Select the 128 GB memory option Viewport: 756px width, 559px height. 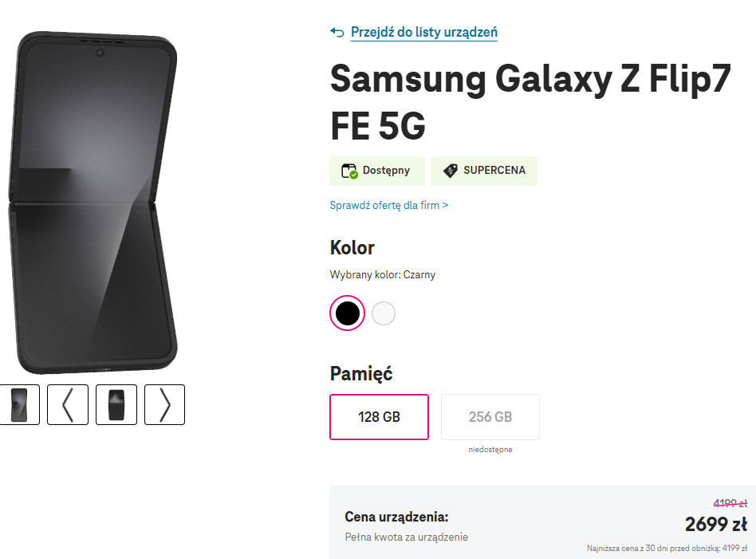tap(379, 417)
